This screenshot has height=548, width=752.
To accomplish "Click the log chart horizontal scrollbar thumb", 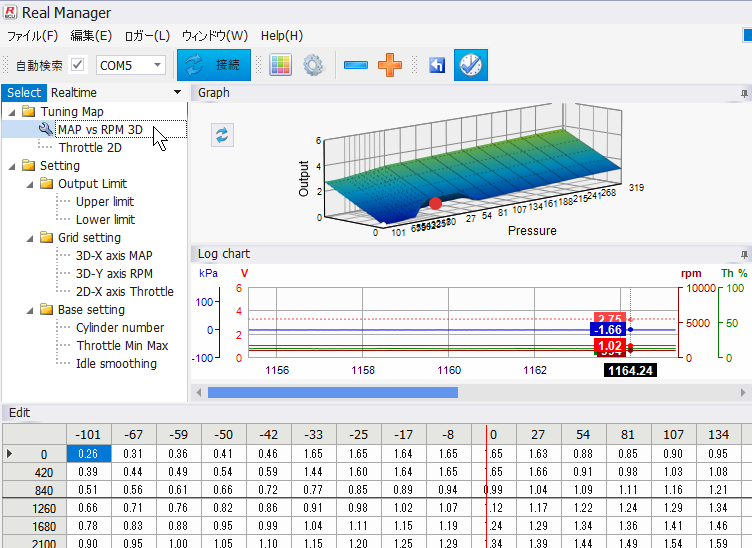I will coord(333,393).
